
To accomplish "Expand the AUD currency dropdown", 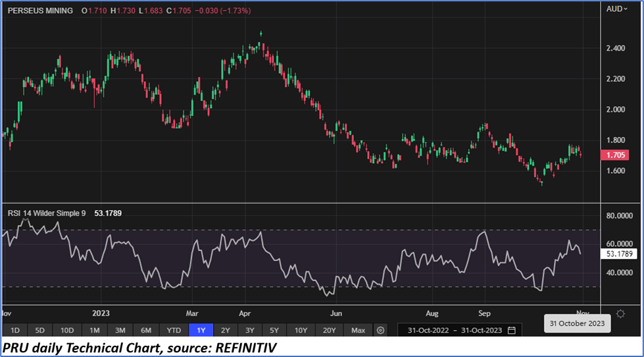I will pyautogui.click(x=619, y=11).
